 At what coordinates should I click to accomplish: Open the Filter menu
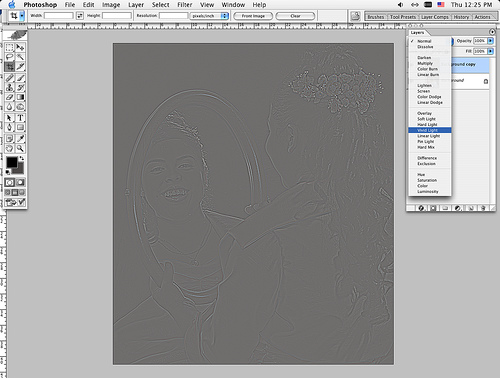click(185, 5)
